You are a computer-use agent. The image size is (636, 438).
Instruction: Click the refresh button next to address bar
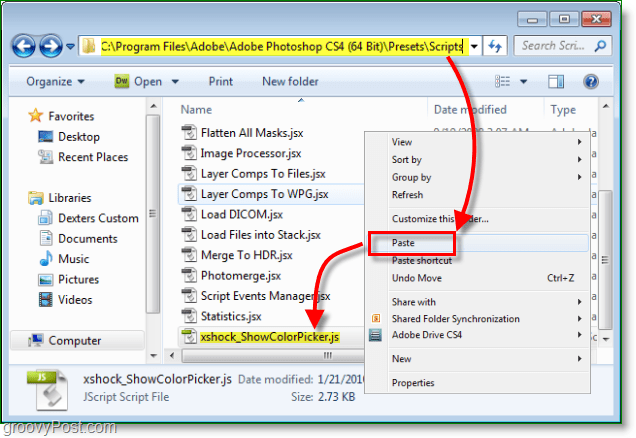tap(494, 46)
